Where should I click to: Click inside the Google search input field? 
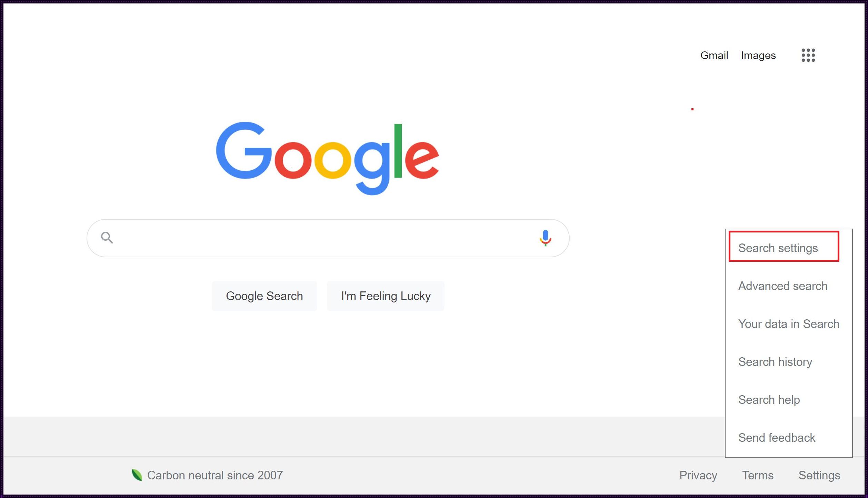327,237
